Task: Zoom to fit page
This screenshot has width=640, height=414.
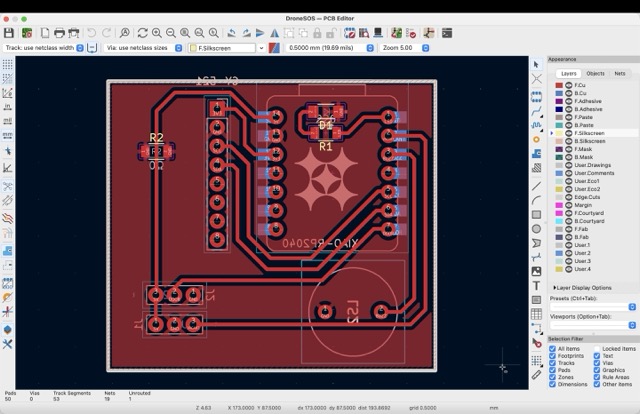Action: [185, 33]
